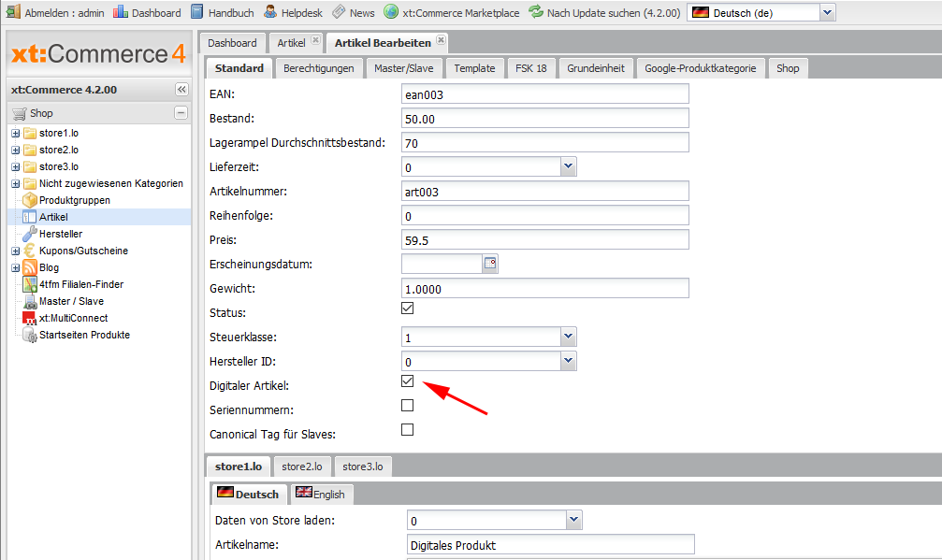Viewport: 942px width, 560px height.
Task: Open the Grundeinheit tab
Action: (596, 68)
